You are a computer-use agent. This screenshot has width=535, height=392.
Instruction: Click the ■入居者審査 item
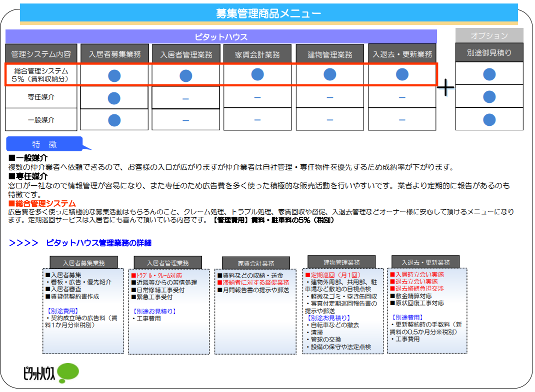coord(63,290)
